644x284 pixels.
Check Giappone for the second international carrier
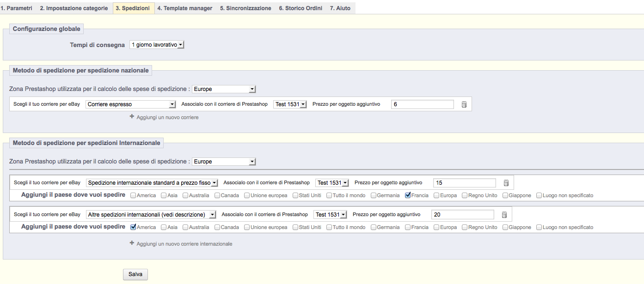(x=506, y=227)
